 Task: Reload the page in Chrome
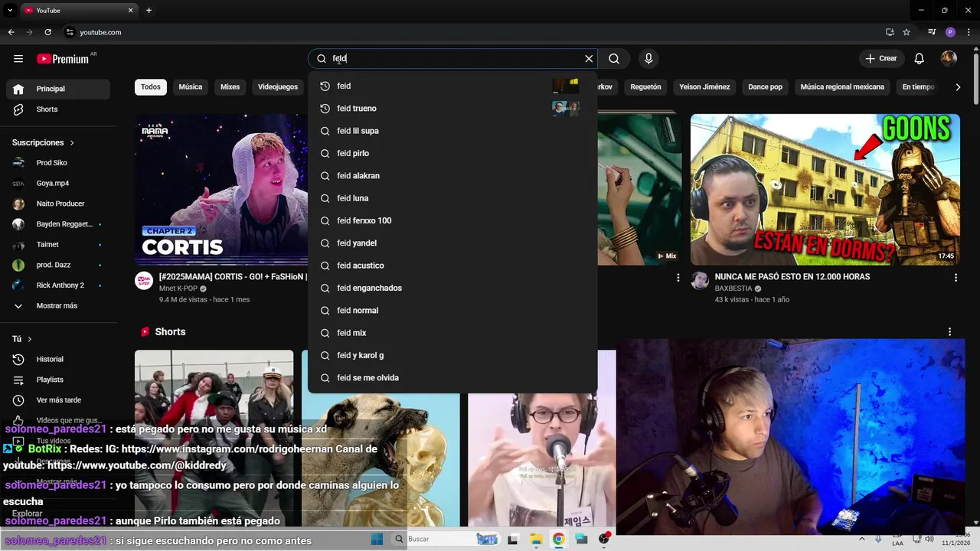pos(47,32)
